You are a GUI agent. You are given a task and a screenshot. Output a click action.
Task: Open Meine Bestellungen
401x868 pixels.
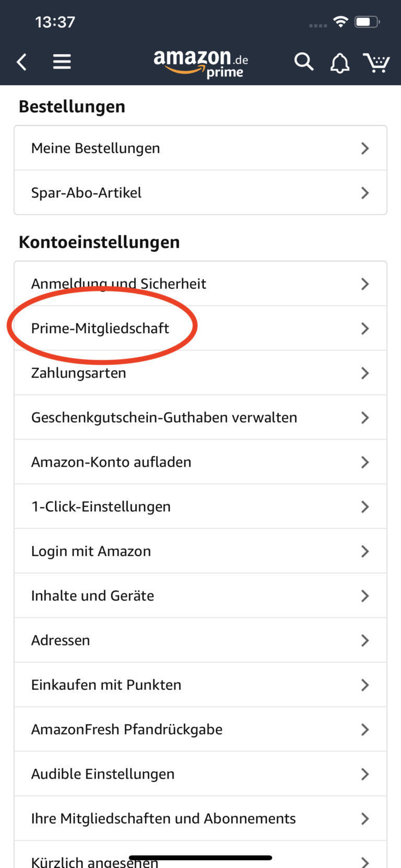(200, 148)
